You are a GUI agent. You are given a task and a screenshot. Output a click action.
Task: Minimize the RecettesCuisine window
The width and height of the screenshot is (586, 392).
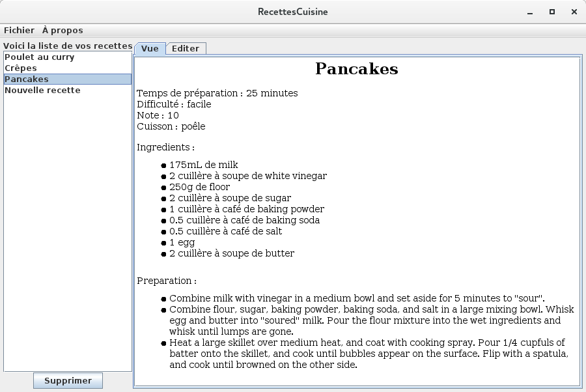tap(530, 12)
